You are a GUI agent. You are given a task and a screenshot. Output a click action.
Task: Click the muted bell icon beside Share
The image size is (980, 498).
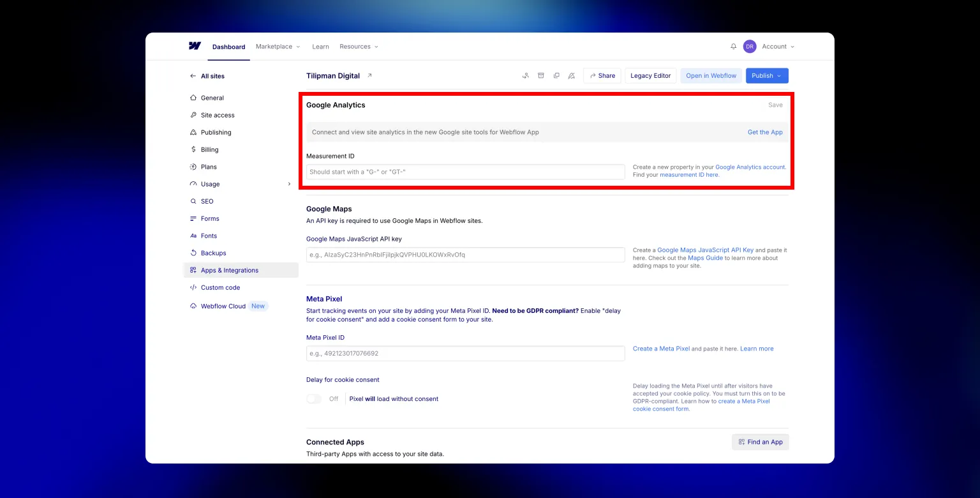point(572,75)
